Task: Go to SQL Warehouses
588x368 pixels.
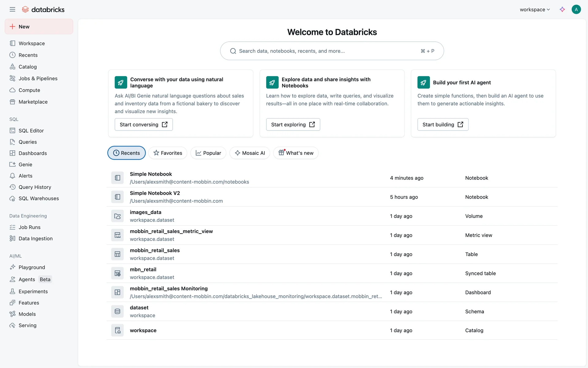Action: [39, 198]
